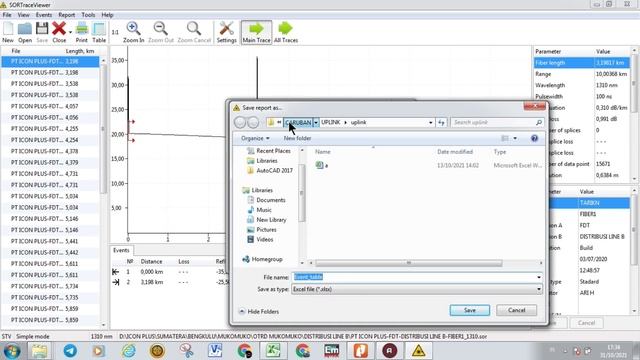Open Excel from the taskbar
The image size is (640, 360).
pos(273,351)
